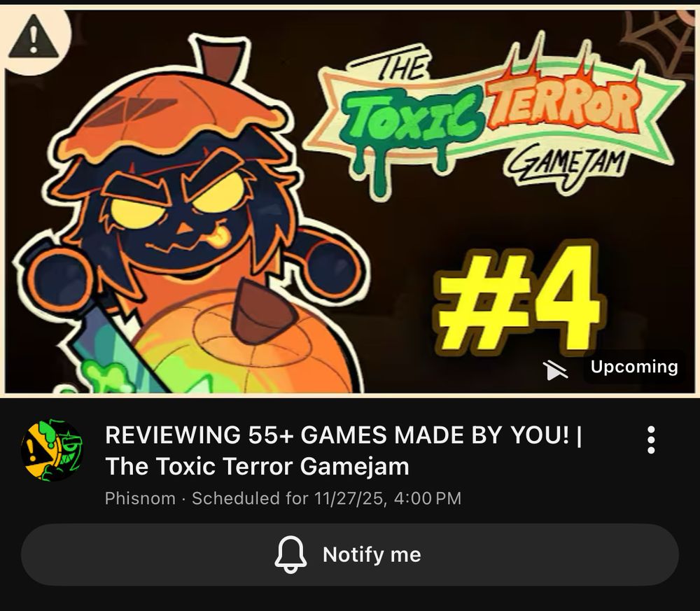The width and height of the screenshot is (700, 611).
Task: Click "The Toxic Terror Gamejam" title line
Action: 257,466
